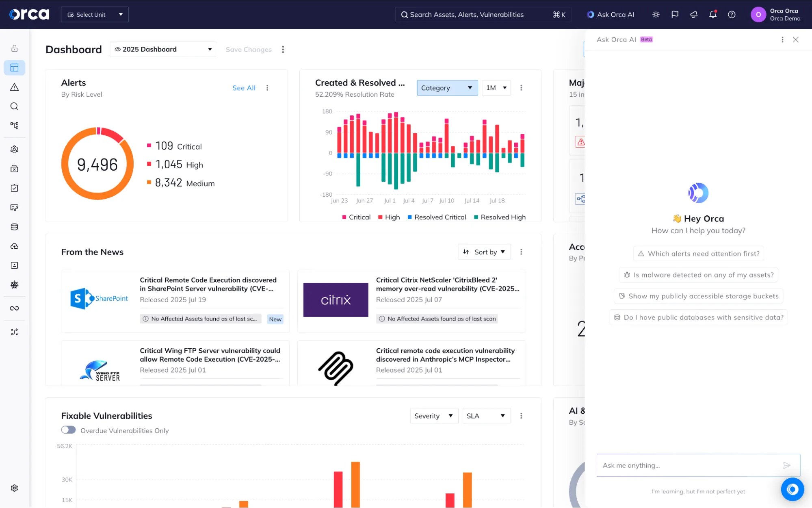Click See All in the Alerts widget
812x508 pixels.
click(243, 88)
